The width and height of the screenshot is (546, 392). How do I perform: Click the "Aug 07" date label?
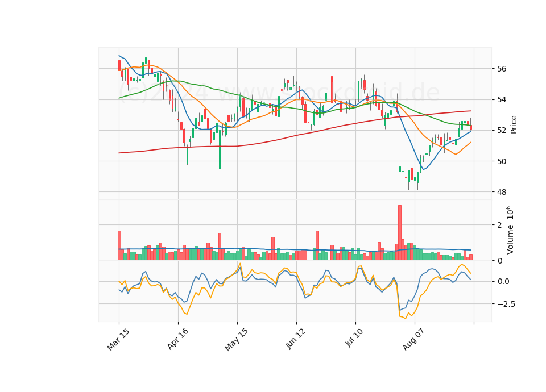(413, 340)
